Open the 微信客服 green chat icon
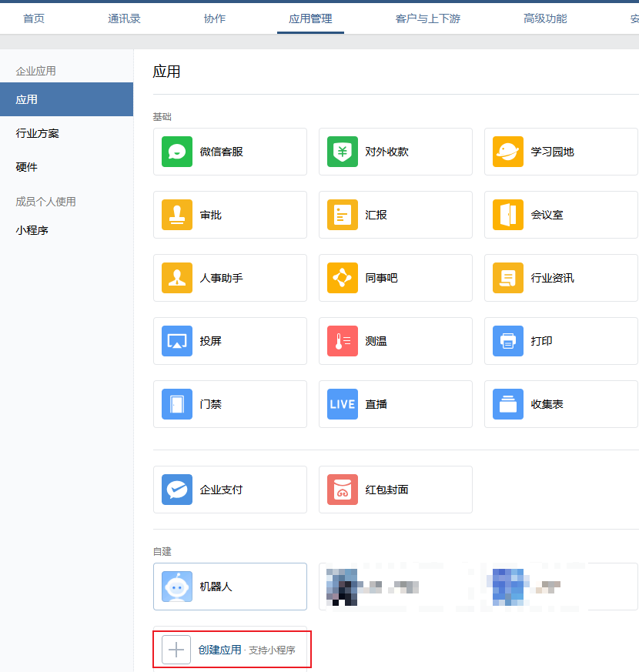The height and width of the screenshot is (672, 639). pyautogui.click(x=177, y=152)
